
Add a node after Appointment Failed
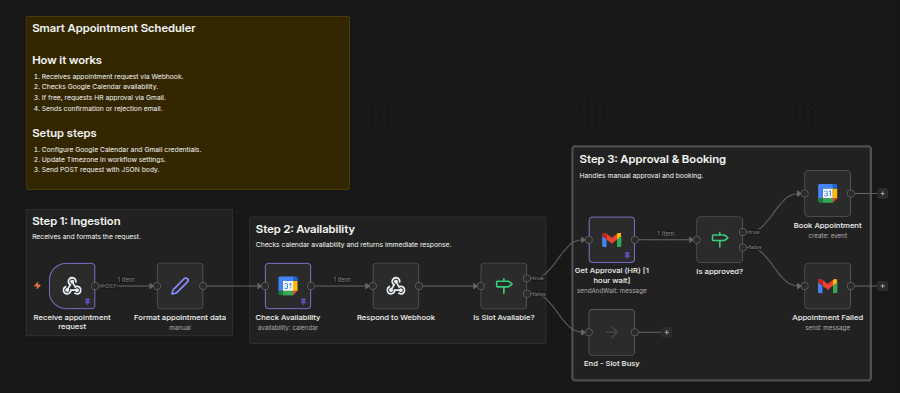pyautogui.click(x=882, y=286)
